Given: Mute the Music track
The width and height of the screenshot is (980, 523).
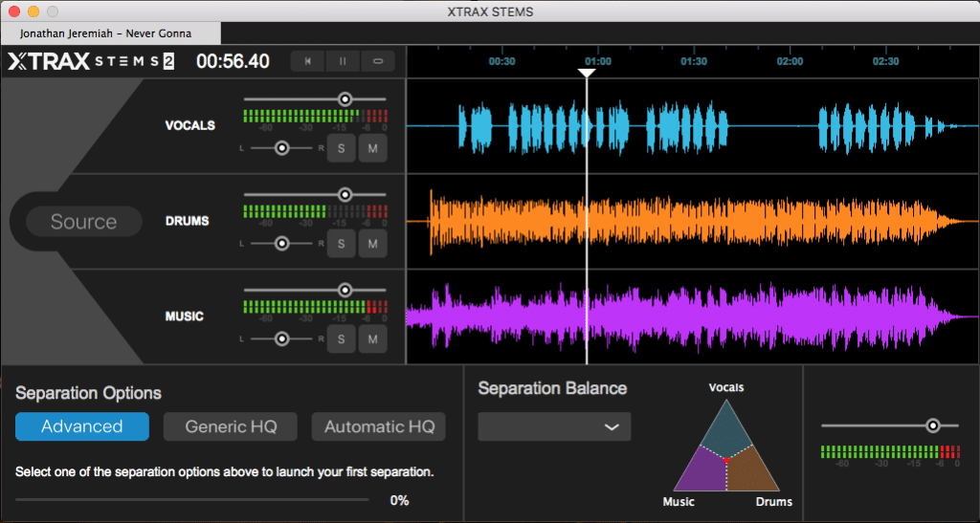Looking at the screenshot, I should pos(372,338).
